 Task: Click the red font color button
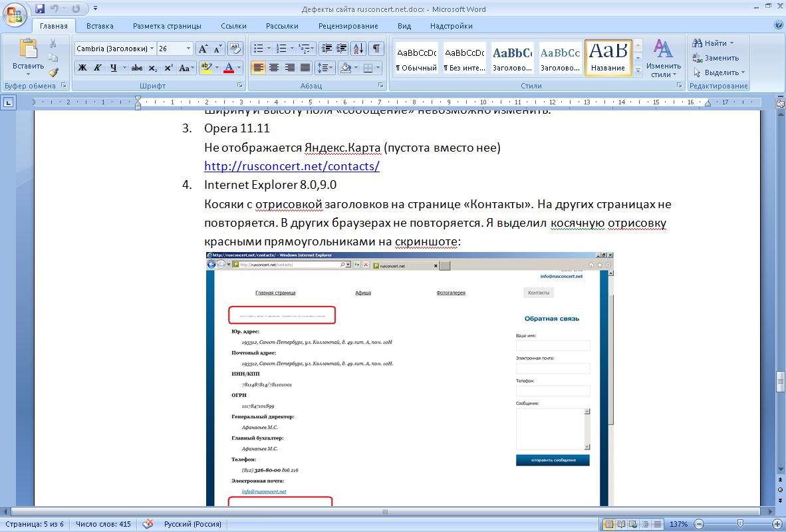[229, 68]
